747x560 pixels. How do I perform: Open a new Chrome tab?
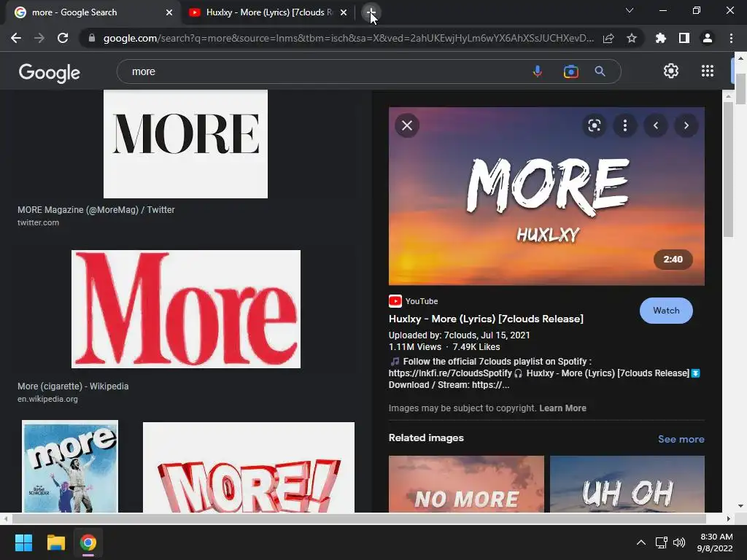tap(371, 12)
